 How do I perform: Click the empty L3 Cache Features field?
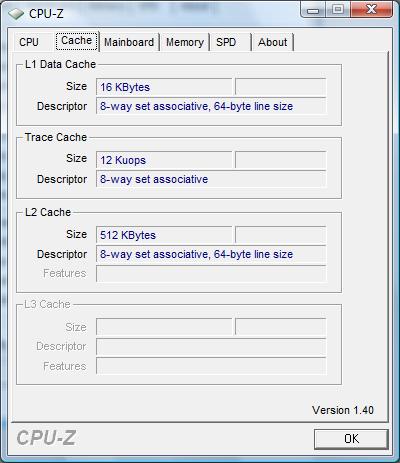211,366
